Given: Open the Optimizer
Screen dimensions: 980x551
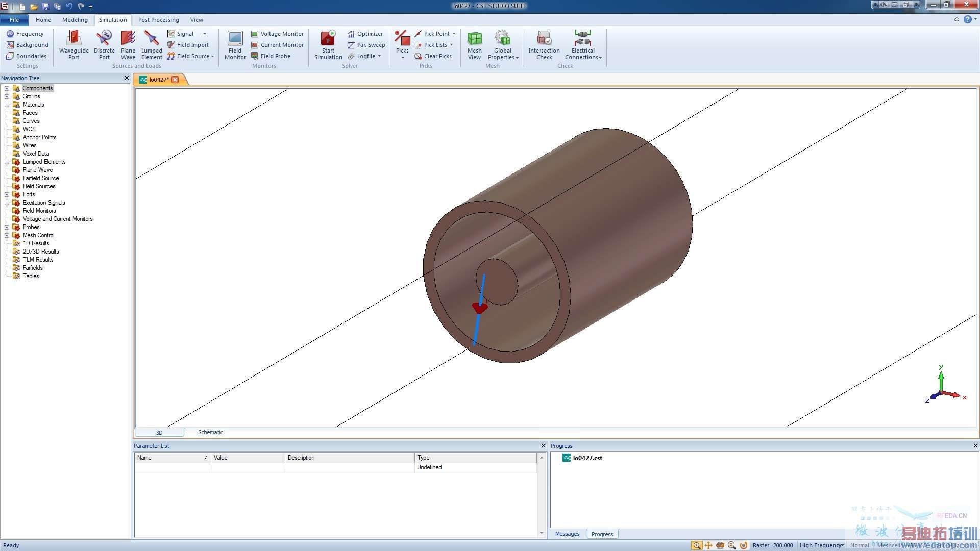Looking at the screenshot, I should pyautogui.click(x=365, y=34).
